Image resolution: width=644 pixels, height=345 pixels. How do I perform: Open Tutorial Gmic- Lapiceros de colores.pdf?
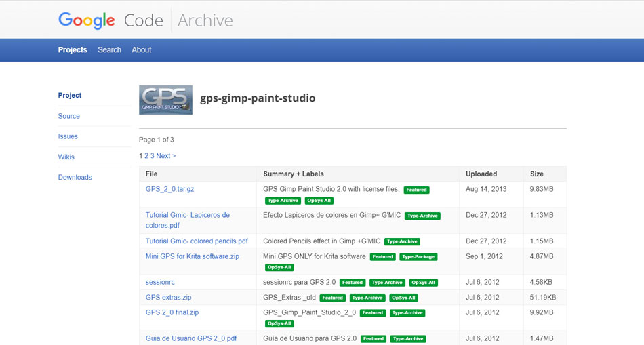click(x=187, y=220)
